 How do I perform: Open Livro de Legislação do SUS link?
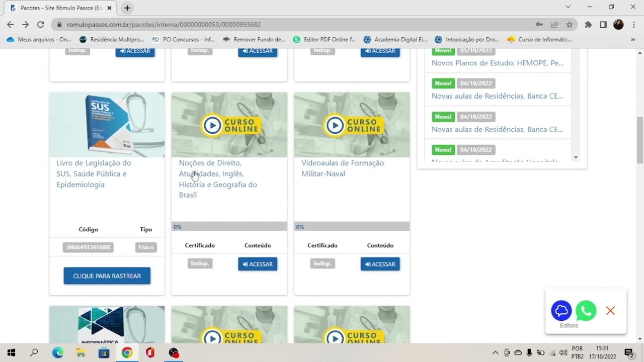(94, 173)
